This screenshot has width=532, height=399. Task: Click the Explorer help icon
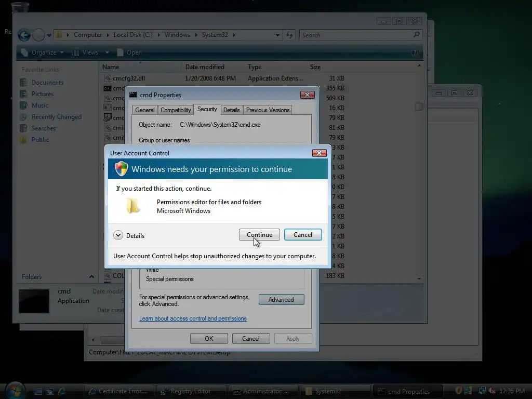tap(415, 52)
